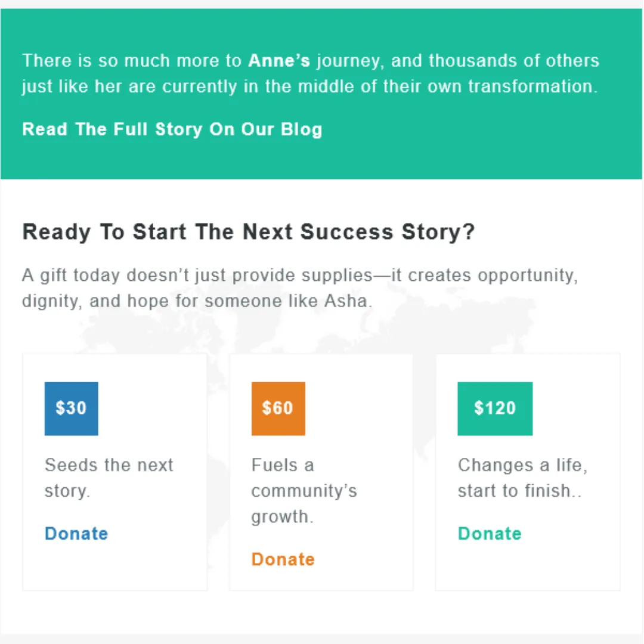Choose the green $120 donation badge
The height and width of the screenshot is (644, 644).
coord(495,408)
